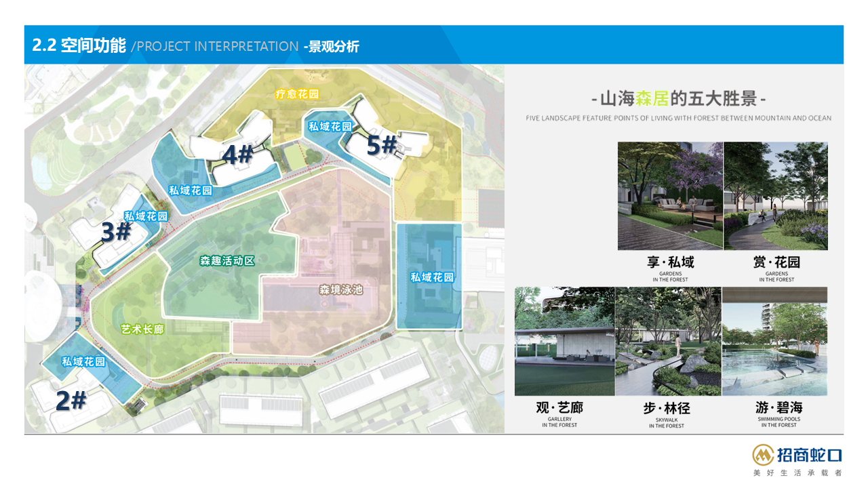
Task: Select 私域花园 label in right blue block
Action: 431,277
